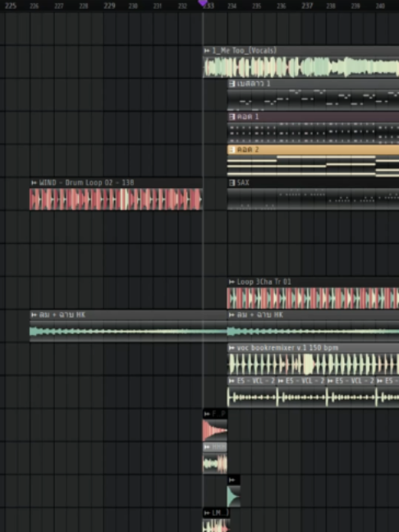Click the เบสลาว 1 pattern note preview
This screenshot has height=532, width=399.
(x=313, y=99)
